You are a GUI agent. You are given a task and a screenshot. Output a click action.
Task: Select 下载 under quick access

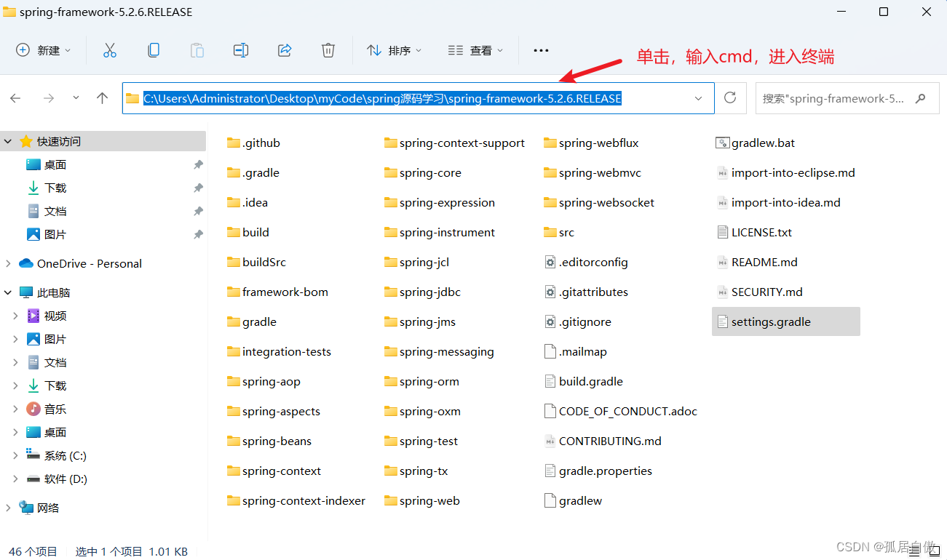(x=55, y=188)
